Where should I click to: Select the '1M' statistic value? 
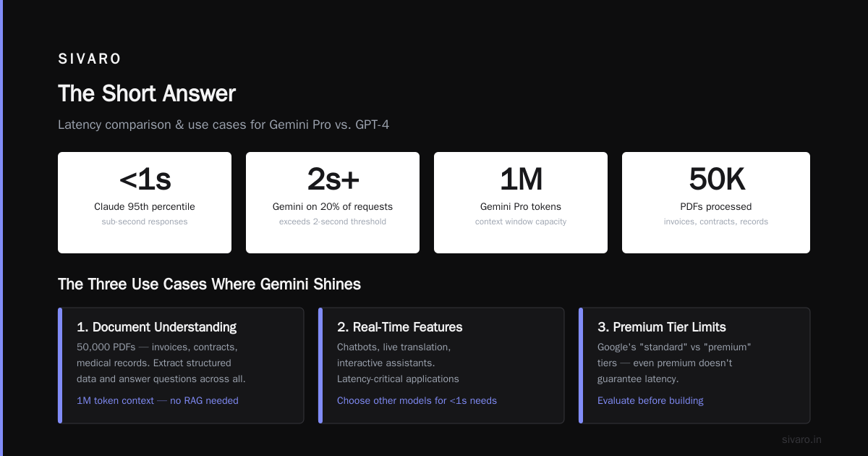tap(521, 180)
